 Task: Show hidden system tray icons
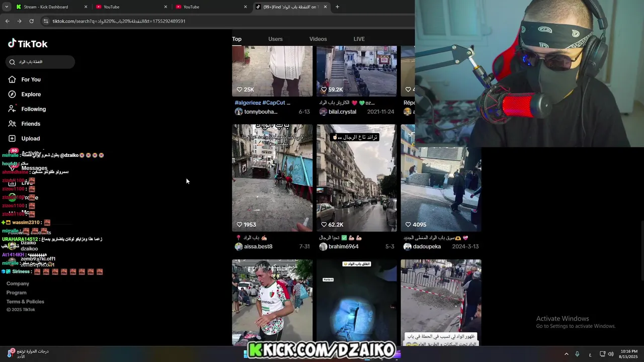pos(566,354)
